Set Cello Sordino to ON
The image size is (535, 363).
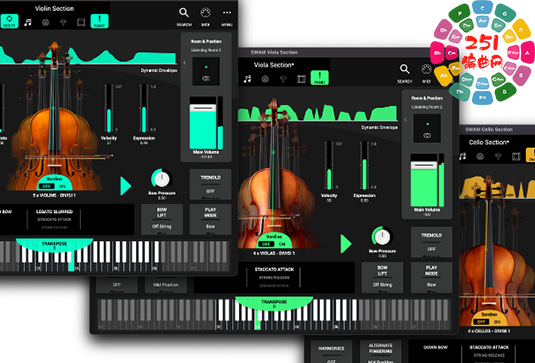coord(497,322)
